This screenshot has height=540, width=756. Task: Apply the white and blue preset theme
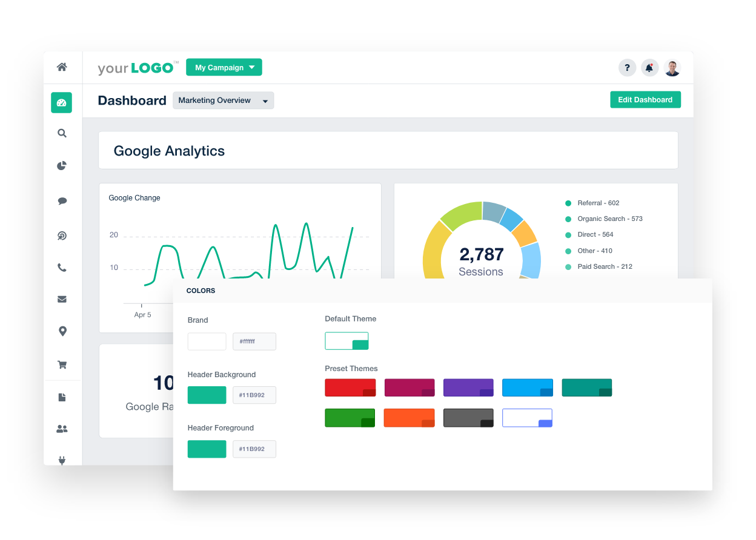pos(528,418)
